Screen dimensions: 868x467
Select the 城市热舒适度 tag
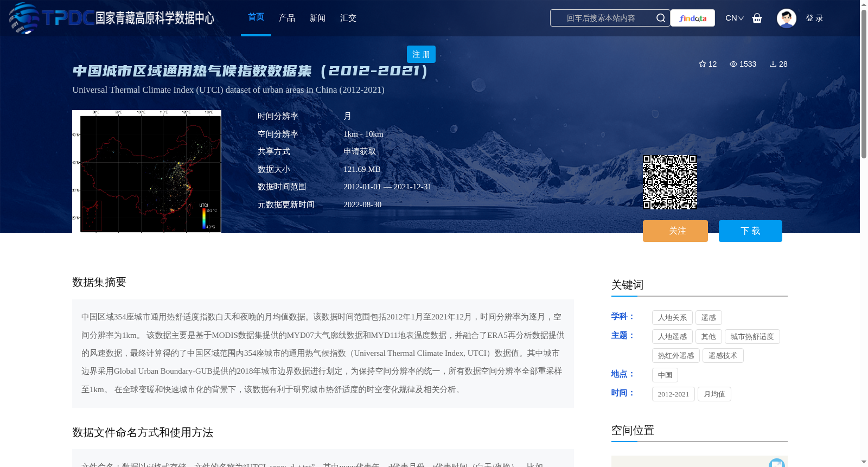[x=752, y=336]
